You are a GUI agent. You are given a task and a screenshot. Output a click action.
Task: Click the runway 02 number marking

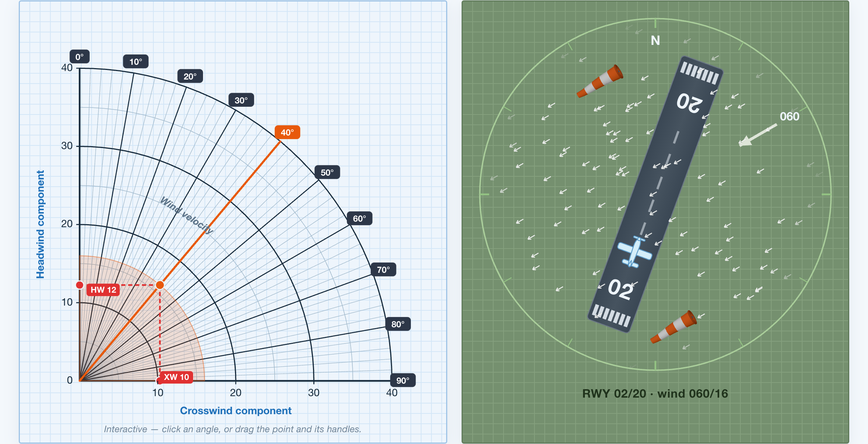tap(621, 289)
